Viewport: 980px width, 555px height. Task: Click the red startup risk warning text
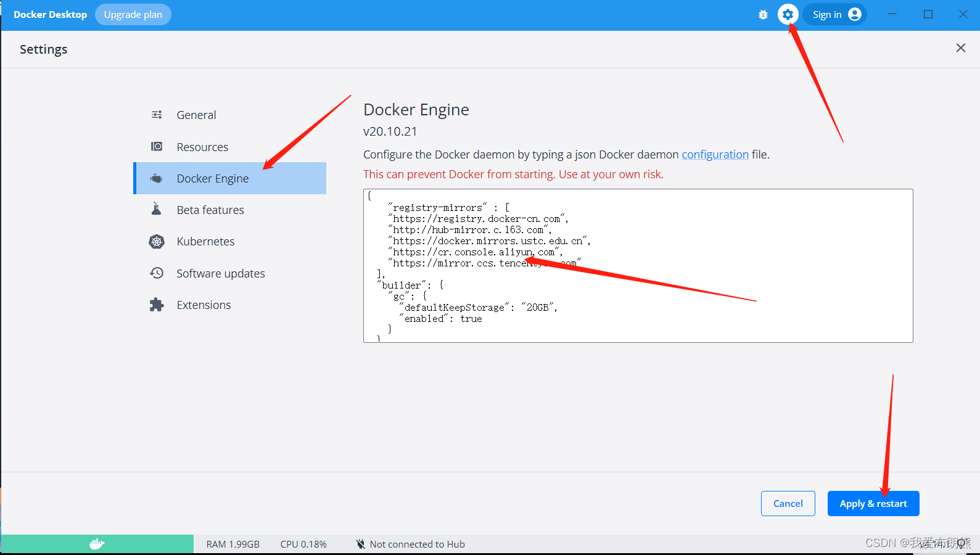[513, 174]
